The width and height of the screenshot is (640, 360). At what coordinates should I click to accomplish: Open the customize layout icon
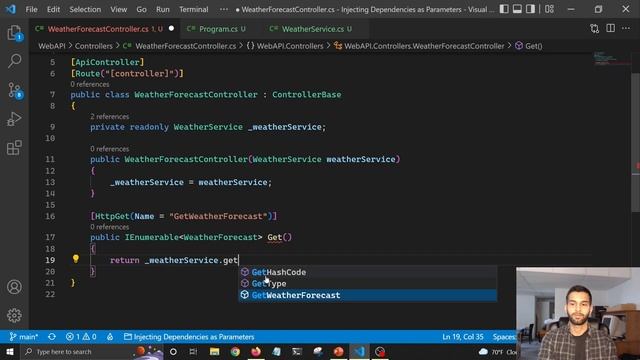click(549, 9)
